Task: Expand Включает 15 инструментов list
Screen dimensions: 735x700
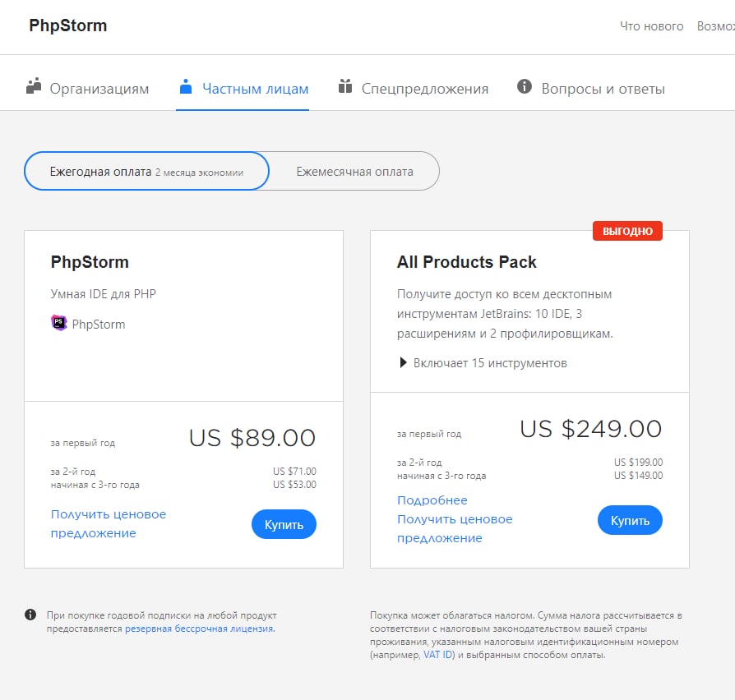Action: point(483,362)
